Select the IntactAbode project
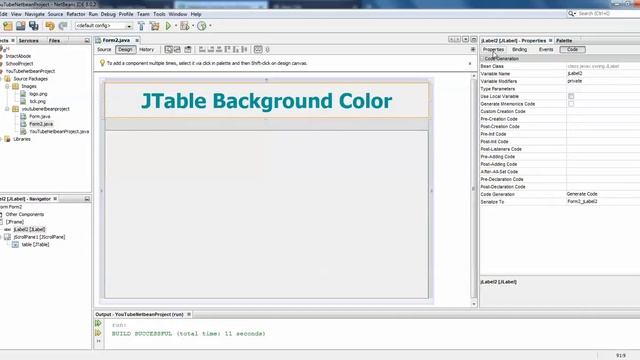 18,56
